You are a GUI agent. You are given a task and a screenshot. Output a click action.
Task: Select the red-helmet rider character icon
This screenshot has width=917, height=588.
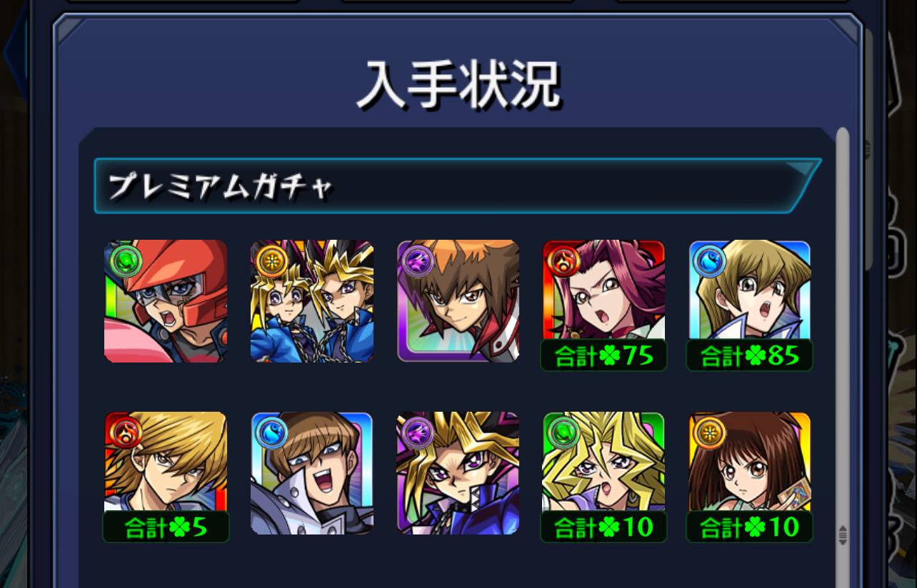pyautogui.click(x=166, y=301)
